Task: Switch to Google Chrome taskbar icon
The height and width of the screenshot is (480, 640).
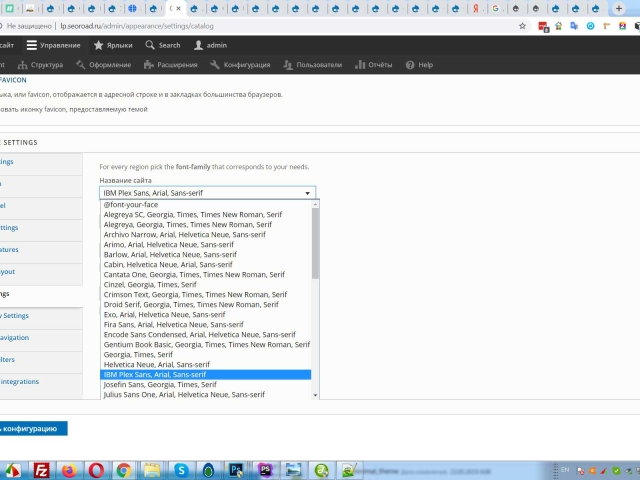Action: pyautogui.click(x=123, y=469)
